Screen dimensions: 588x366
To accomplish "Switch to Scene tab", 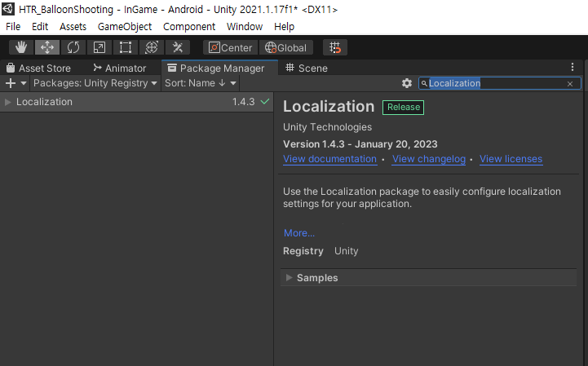I will click(x=307, y=68).
